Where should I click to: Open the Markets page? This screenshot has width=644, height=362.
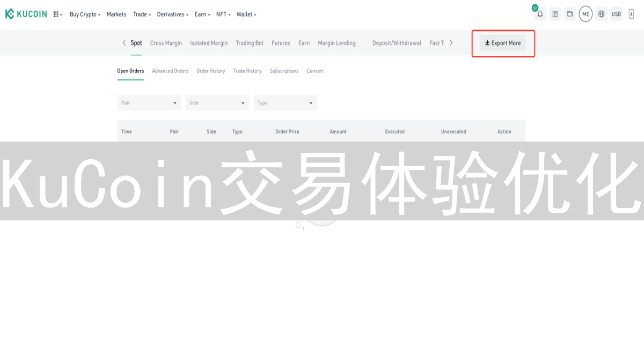tap(116, 14)
